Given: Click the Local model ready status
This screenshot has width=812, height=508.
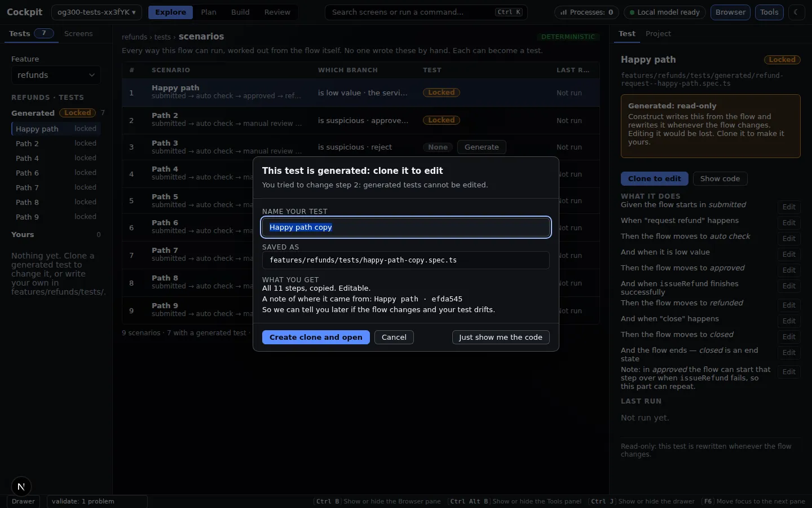Looking at the screenshot, I should (665, 12).
